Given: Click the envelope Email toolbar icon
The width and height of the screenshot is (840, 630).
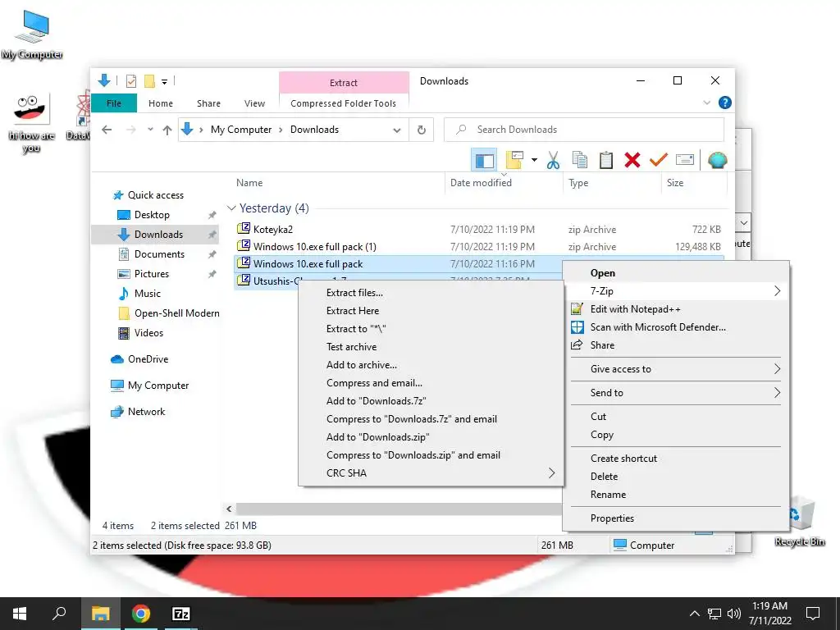Looking at the screenshot, I should tap(685, 160).
